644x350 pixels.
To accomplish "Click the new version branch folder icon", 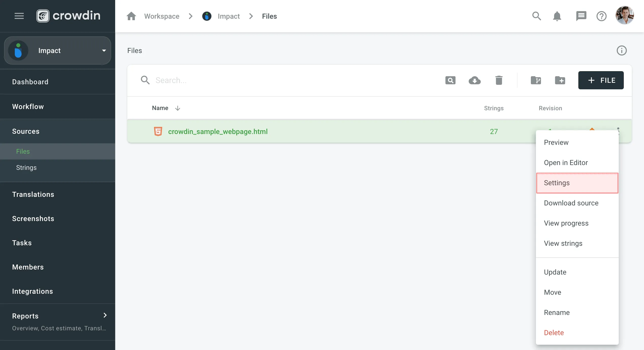I will [536, 80].
